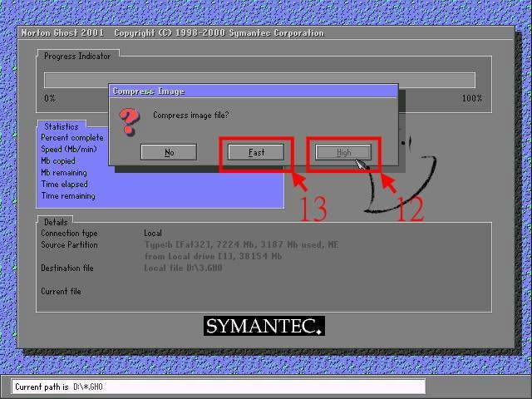The width and height of the screenshot is (532, 399).
Task: Click the 'Connection type' label
Action: (x=69, y=233)
